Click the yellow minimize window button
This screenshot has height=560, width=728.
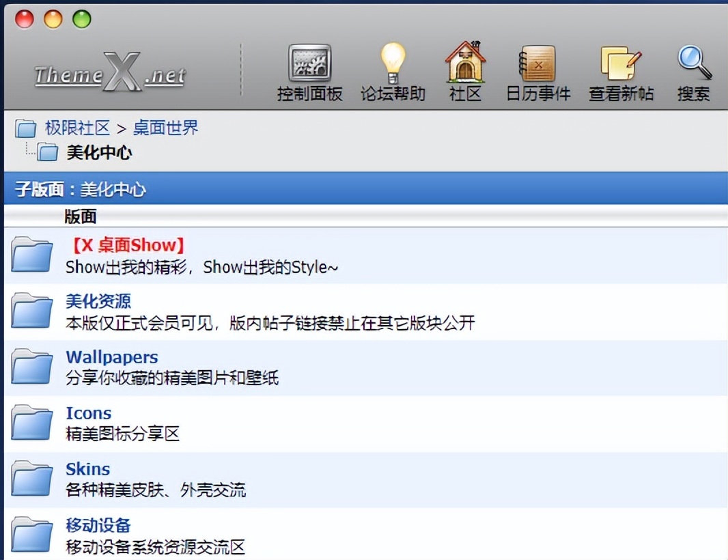coord(53,19)
